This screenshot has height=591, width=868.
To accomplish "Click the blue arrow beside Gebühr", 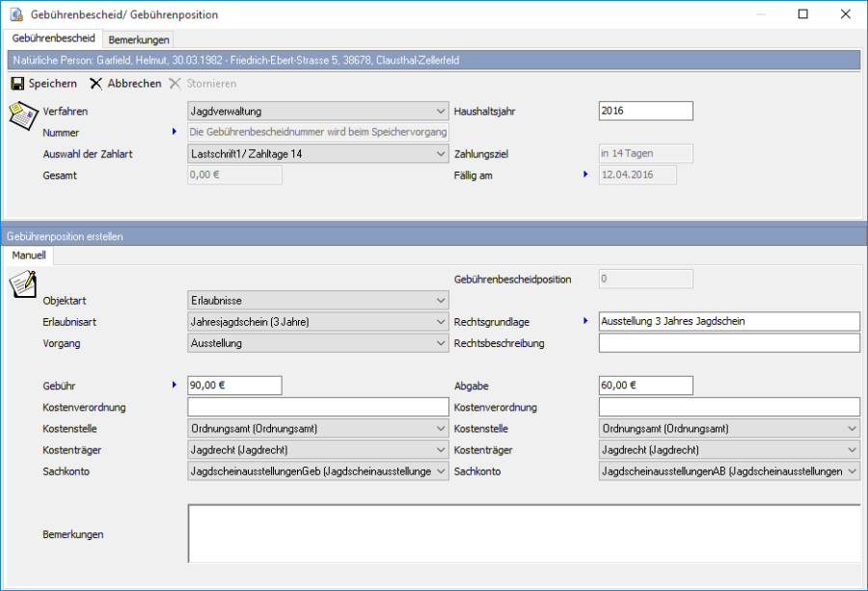I will coord(175,385).
